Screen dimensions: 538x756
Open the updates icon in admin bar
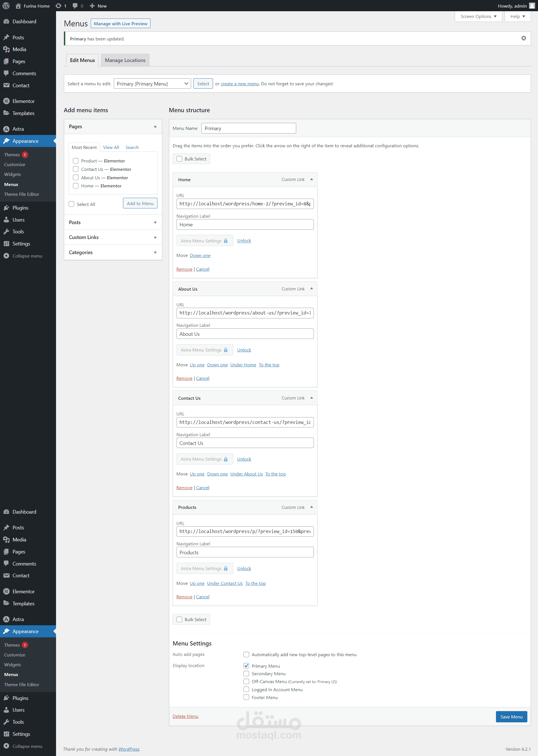click(58, 6)
